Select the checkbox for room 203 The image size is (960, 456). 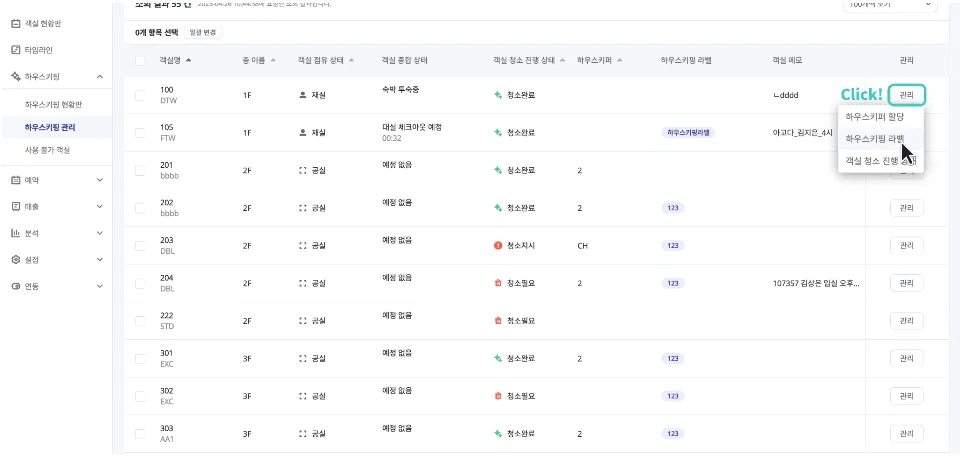tap(140, 245)
